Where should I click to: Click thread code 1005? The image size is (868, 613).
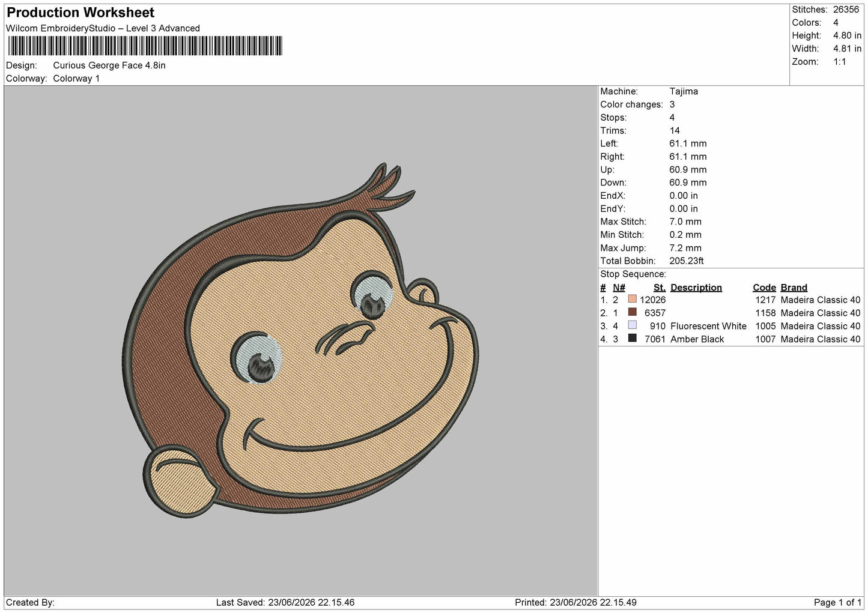click(x=765, y=326)
